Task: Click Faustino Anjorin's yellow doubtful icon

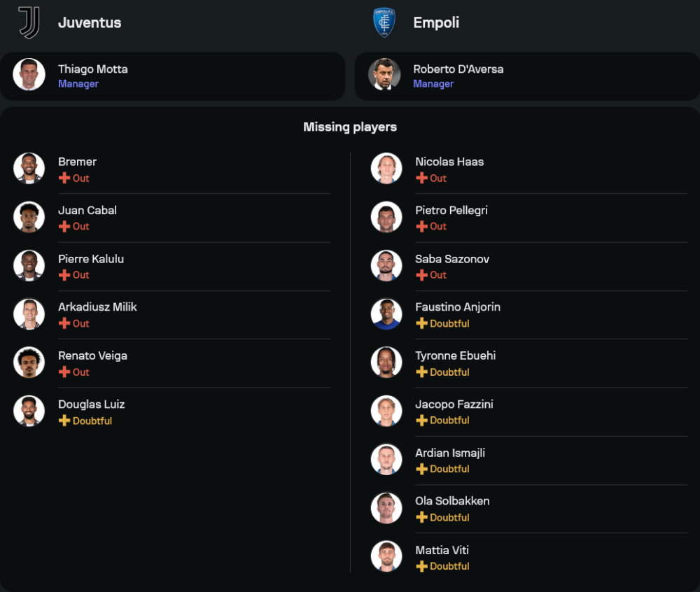Action: pyautogui.click(x=421, y=323)
